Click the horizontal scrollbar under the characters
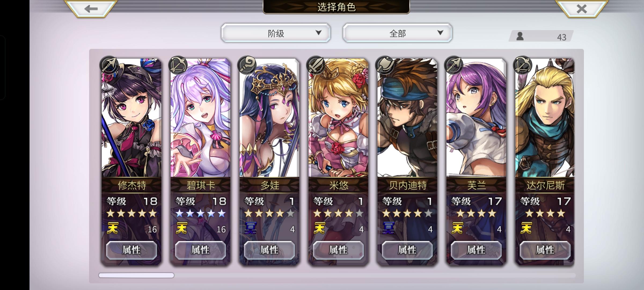The width and height of the screenshot is (644, 290). point(337,275)
